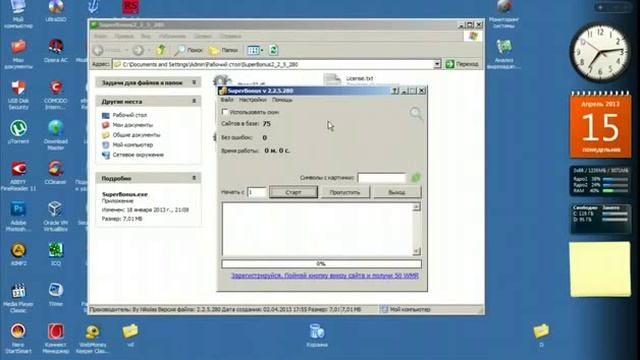Click the Пропустить button in SuperBonus
This screenshot has width=640, height=360.
pos(345,192)
